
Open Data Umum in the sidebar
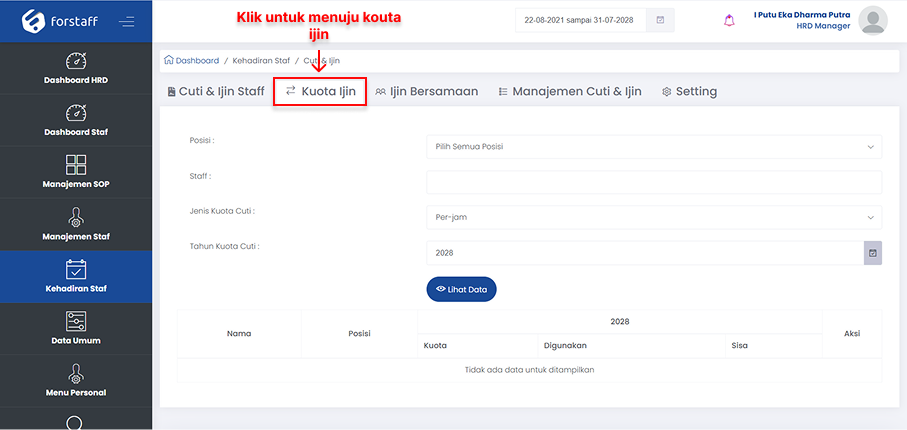76,329
